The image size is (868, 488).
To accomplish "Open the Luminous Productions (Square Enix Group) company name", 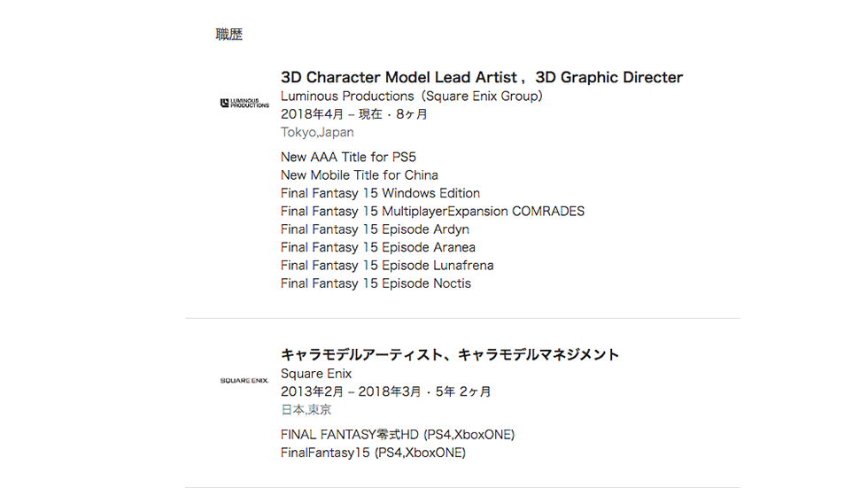I will pyautogui.click(x=411, y=97).
